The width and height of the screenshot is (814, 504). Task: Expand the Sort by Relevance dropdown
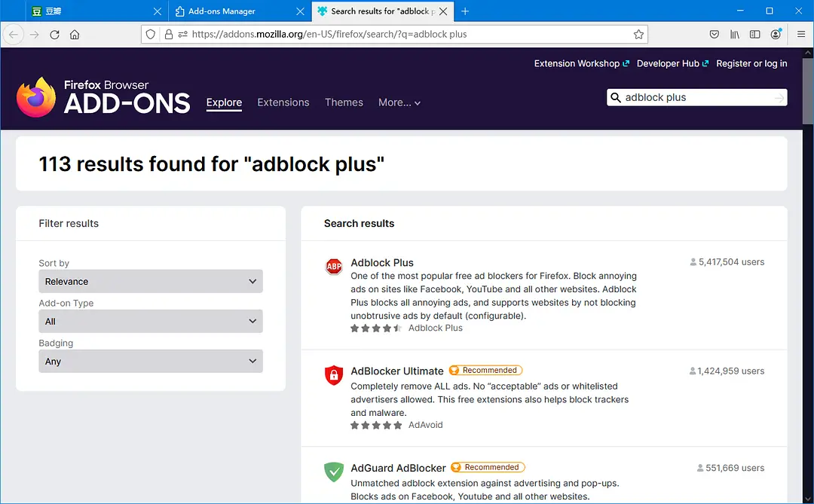click(x=151, y=282)
